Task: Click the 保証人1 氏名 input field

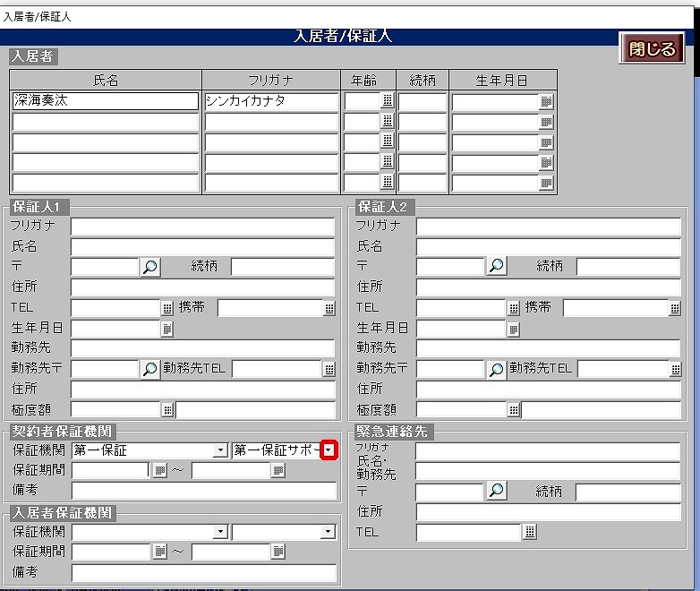Action: 202,246
